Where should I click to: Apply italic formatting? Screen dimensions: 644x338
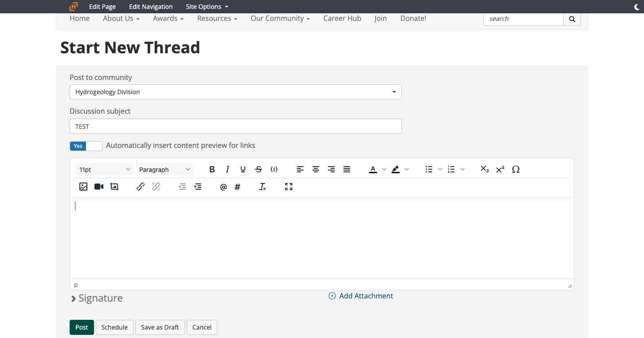coord(228,169)
